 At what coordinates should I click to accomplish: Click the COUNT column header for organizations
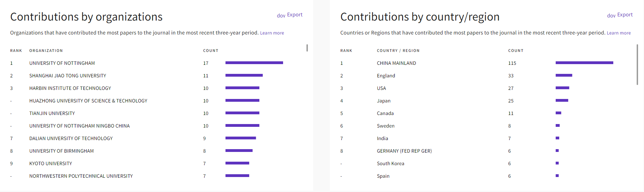(x=210, y=51)
